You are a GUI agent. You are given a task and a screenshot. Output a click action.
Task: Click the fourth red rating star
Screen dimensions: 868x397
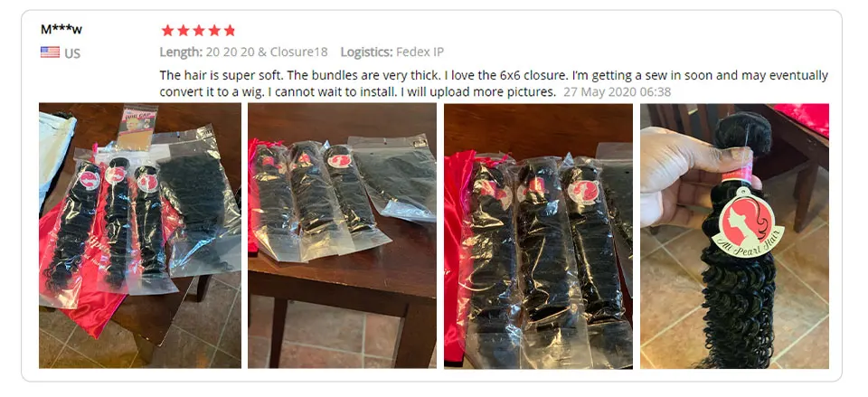[x=213, y=30]
